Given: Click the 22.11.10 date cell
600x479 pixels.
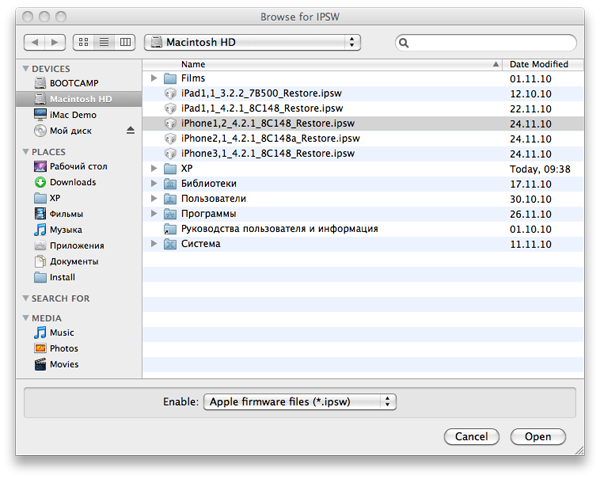Looking at the screenshot, I should 530,109.
